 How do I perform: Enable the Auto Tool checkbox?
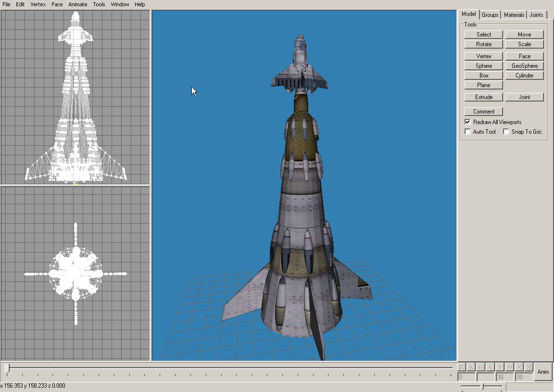(467, 132)
